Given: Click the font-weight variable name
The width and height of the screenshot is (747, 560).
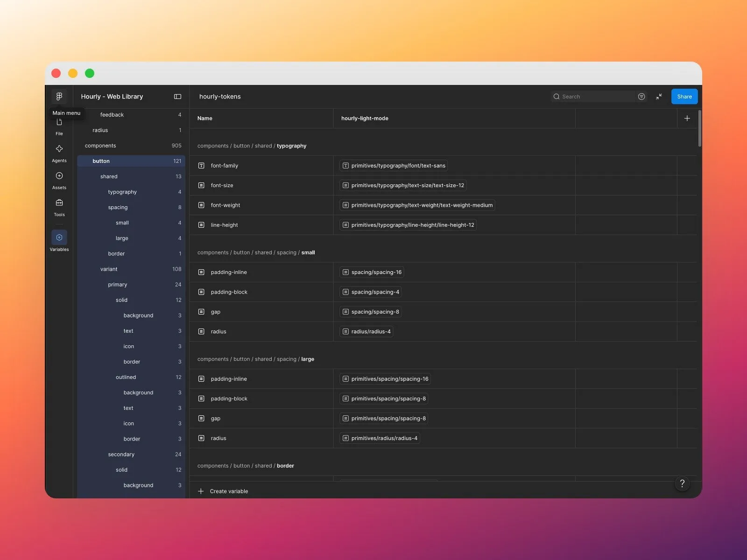Looking at the screenshot, I should (x=226, y=205).
